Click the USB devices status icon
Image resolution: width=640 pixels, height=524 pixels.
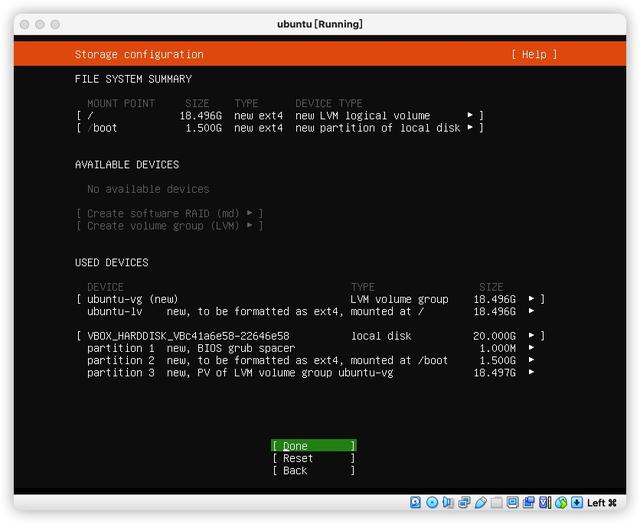tap(480, 502)
